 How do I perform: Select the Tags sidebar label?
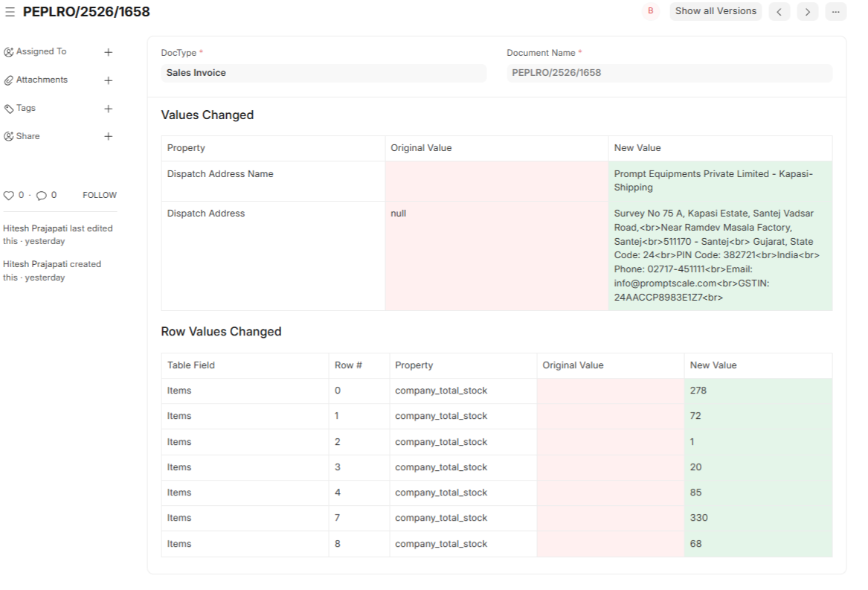[26, 109]
